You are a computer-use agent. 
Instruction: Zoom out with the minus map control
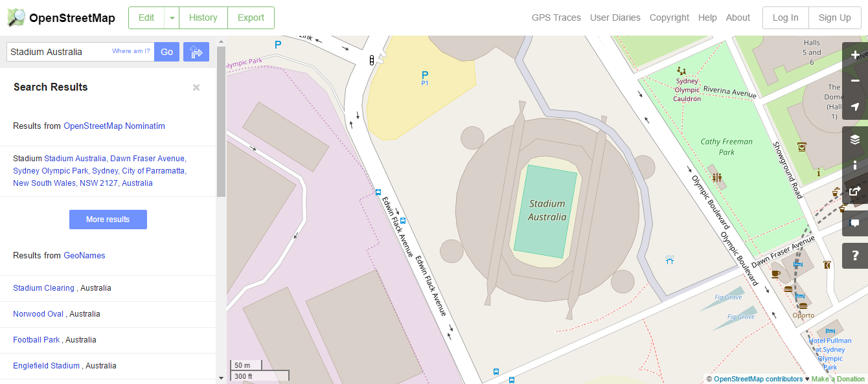click(x=855, y=81)
